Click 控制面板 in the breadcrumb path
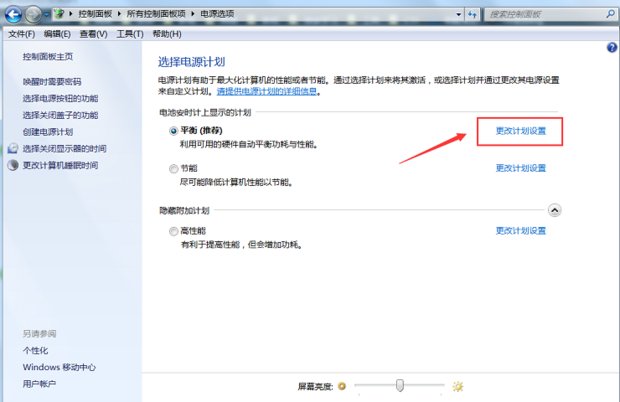 [95, 14]
